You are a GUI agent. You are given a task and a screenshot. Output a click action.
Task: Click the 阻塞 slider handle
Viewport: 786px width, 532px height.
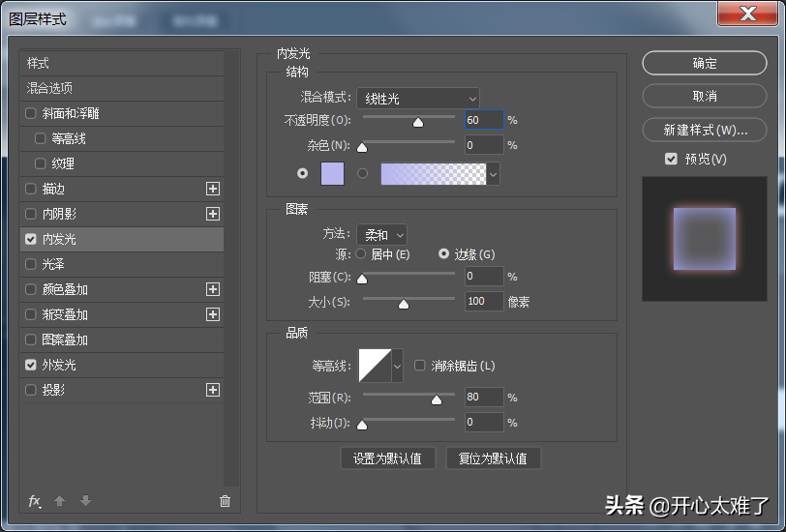click(x=362, y=279)
